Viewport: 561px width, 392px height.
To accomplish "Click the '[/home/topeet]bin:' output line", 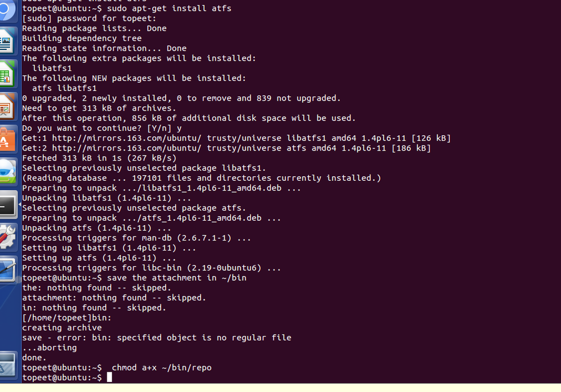I will point(67,318).
